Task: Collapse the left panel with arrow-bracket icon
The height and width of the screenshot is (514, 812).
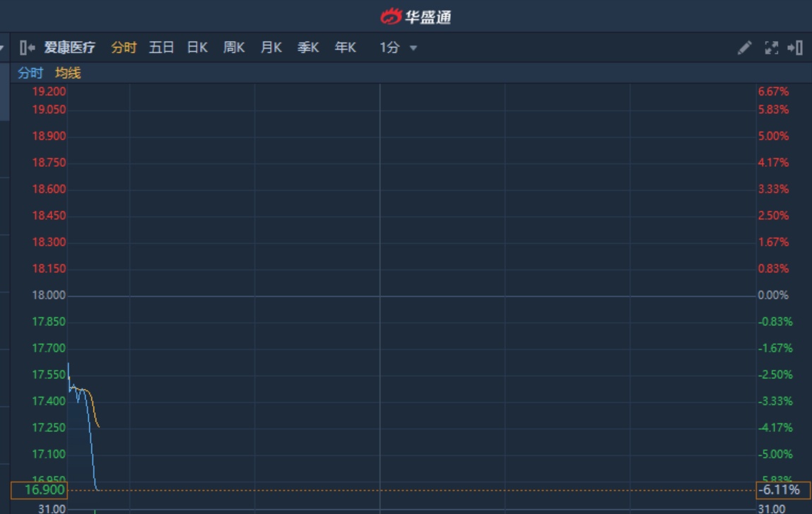Action: 27,47
